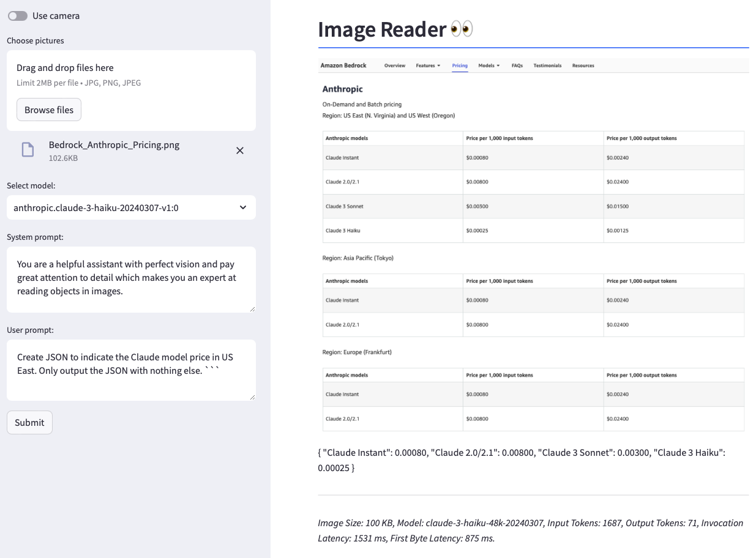Image resolution: width=756 pixels, height=558 pixels.
Task: Click the eyes emoji in the title
Action: (462, 29)
